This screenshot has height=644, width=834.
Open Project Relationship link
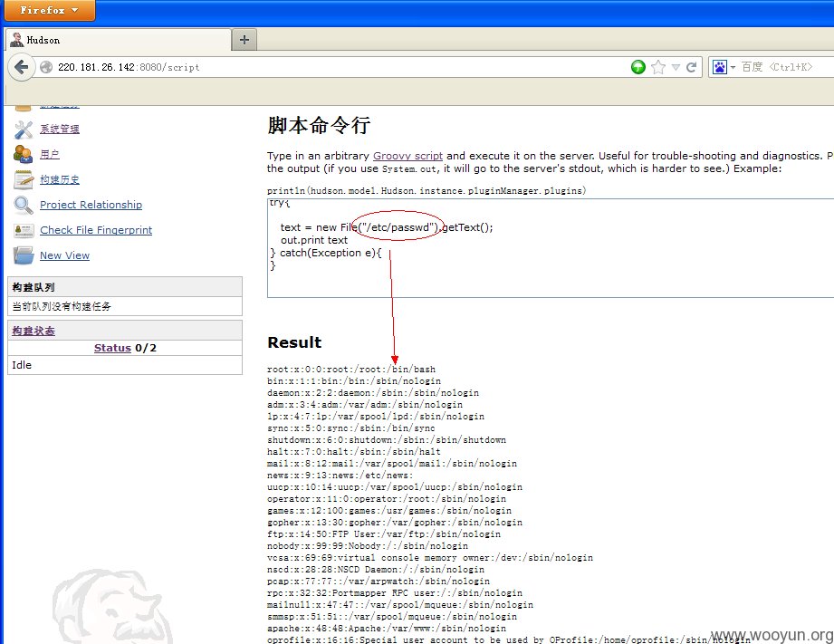[91, 205]
